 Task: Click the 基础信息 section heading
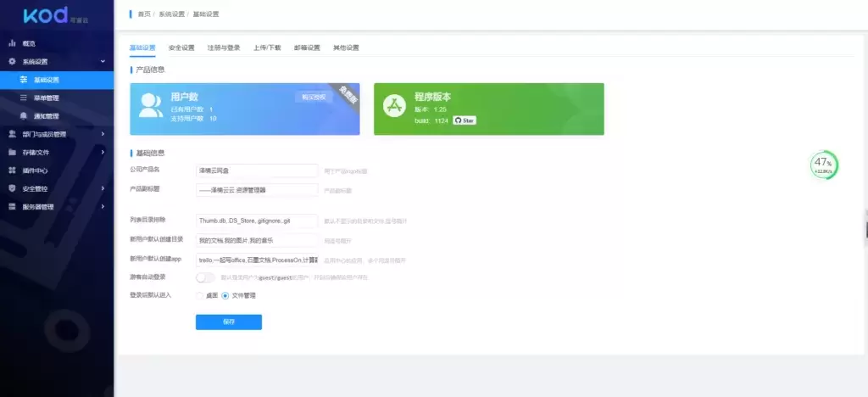pyautogui.click(x=150, y=153)
